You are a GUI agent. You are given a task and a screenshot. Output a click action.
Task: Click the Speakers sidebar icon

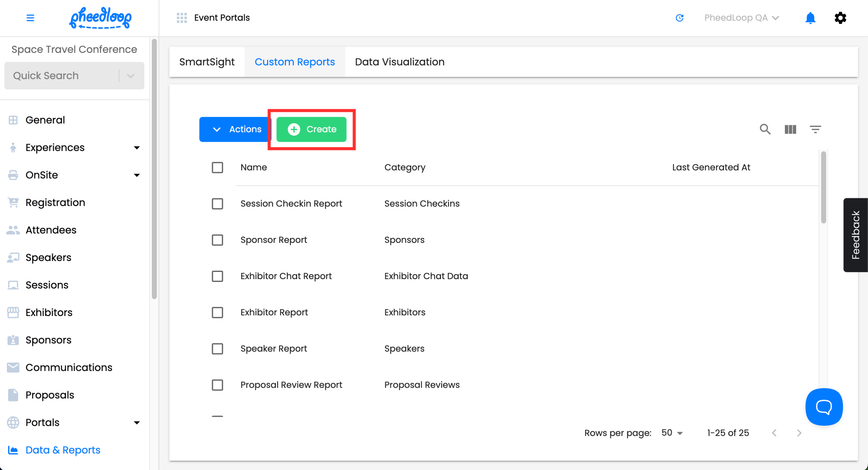pos(13,258)
